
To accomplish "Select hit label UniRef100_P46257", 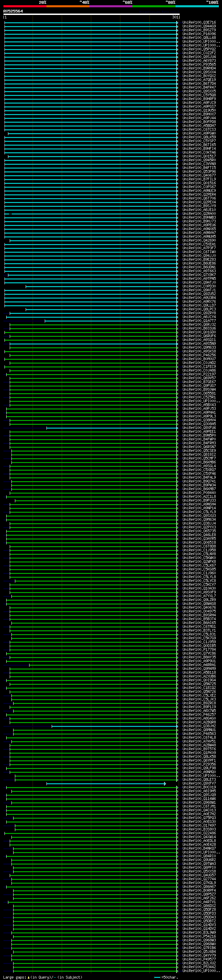I will pyautogui.click(x=199, y=714).
